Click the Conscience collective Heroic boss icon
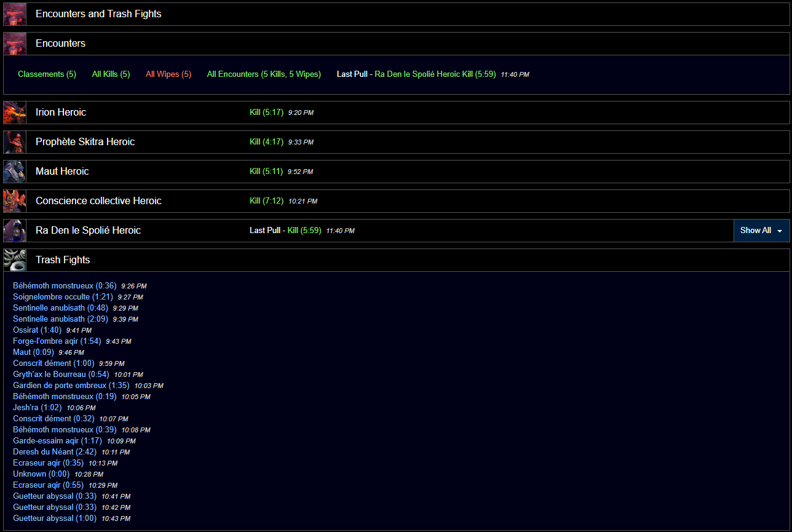792x532 pixels. click(x=15, y=201)
